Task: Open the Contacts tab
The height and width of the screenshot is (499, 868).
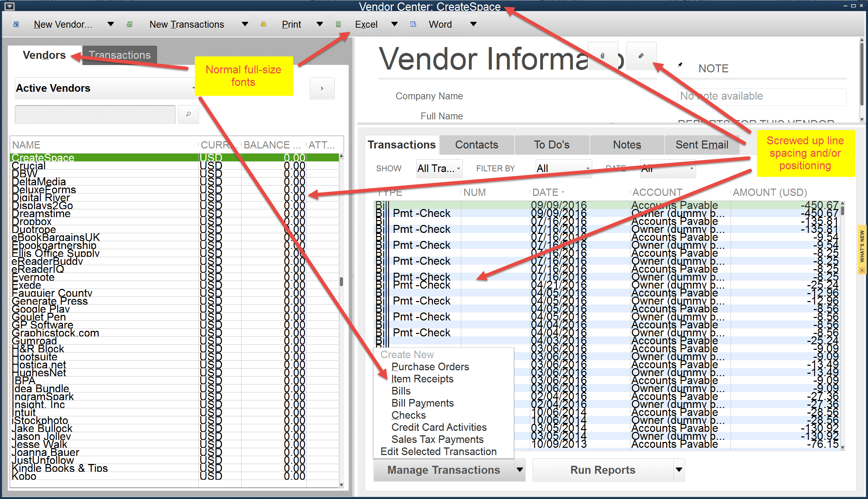Action: pos(477,145)
